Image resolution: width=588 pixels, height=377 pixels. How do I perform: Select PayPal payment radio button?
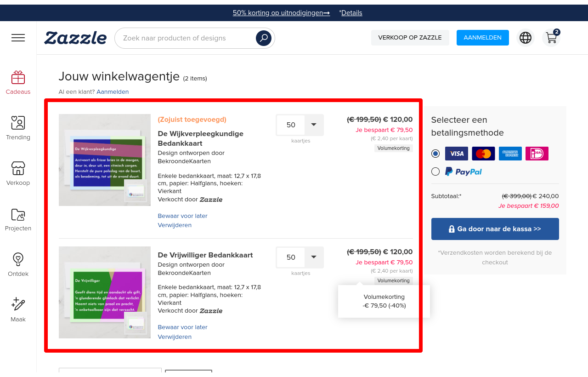coord(435,171)
